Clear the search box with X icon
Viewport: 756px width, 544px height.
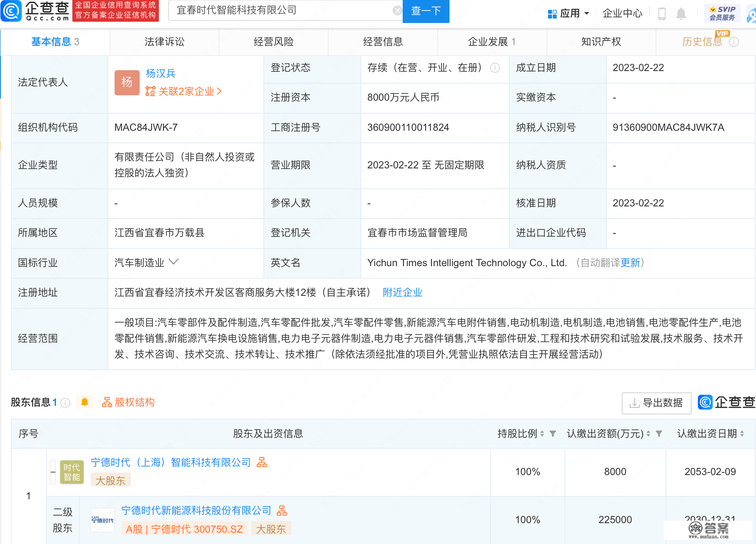[x=397, y=10]
